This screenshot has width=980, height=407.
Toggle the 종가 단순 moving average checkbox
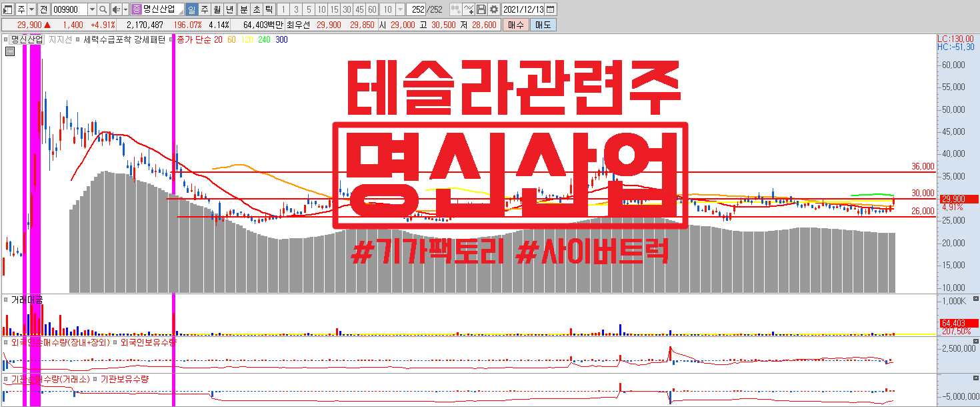click(x=171, y=39)
